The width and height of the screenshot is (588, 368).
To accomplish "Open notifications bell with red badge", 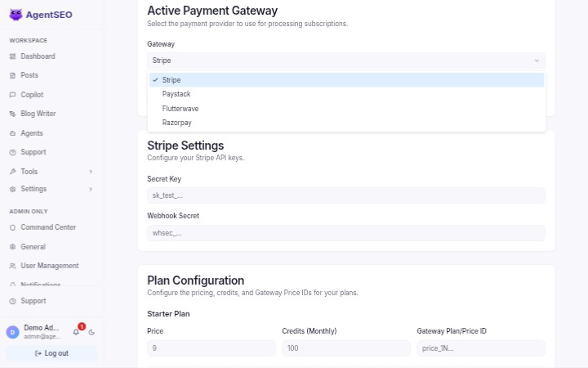I will click(x=76, y=332).
